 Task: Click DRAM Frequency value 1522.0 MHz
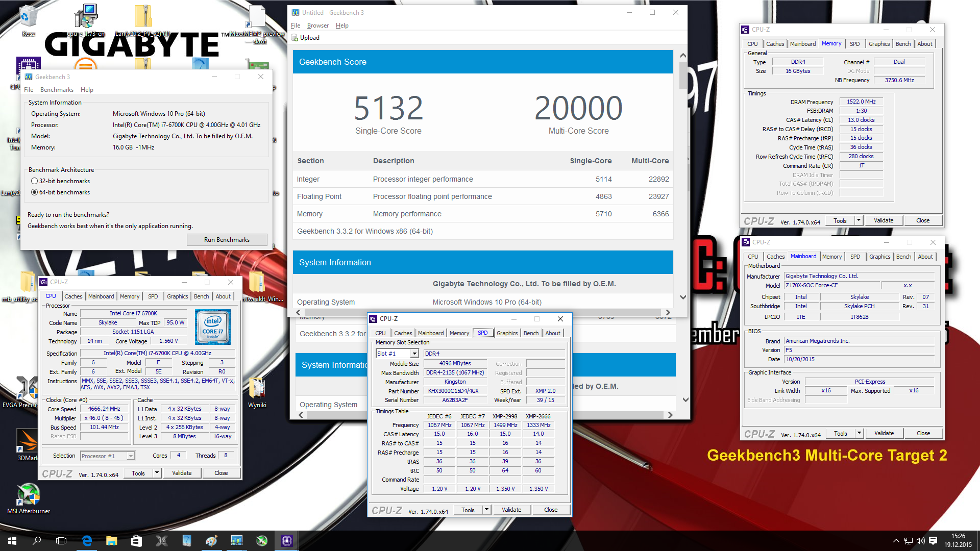[861, 102]
